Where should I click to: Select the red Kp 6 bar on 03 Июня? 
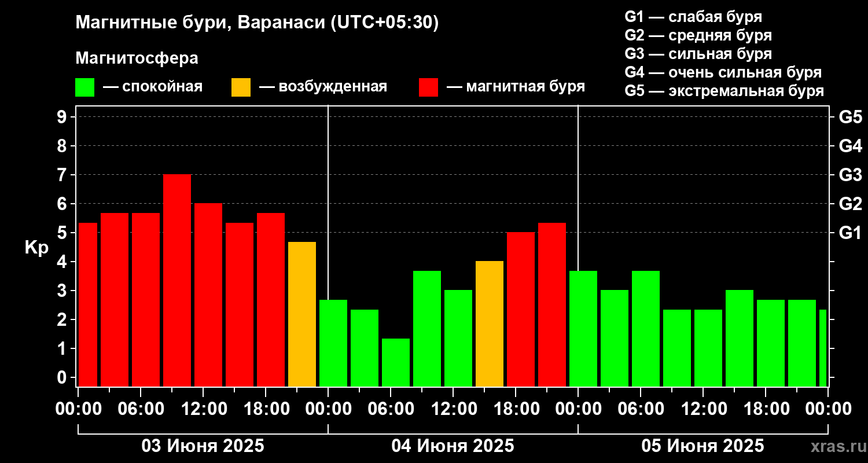208,295
